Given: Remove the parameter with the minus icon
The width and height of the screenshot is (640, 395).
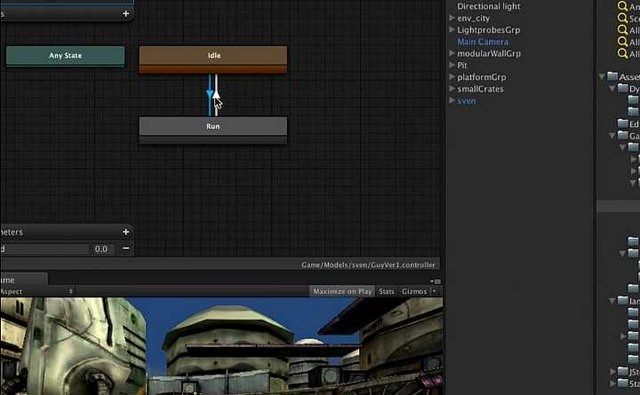Looking at the screenshot, I should point(126,248).
